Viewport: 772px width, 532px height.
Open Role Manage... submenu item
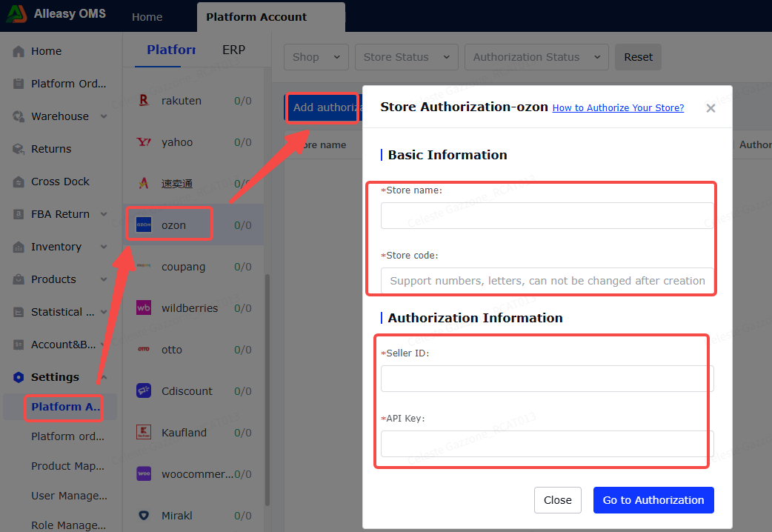(x=68, y=525)
